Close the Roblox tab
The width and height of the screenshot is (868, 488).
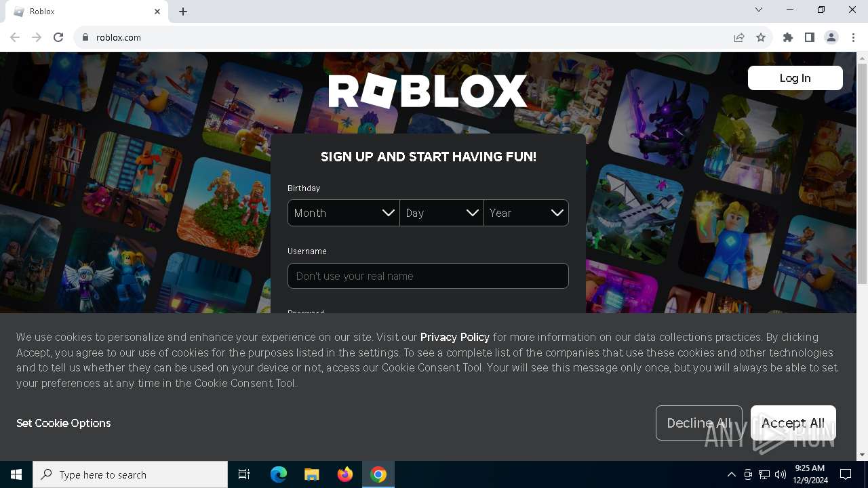coord(157,12)
